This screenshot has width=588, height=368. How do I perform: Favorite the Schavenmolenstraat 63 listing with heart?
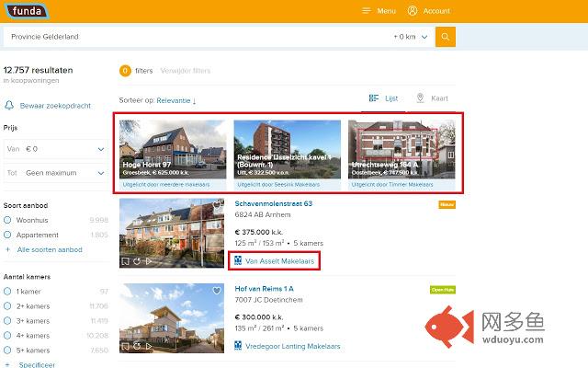pos(217,205)
